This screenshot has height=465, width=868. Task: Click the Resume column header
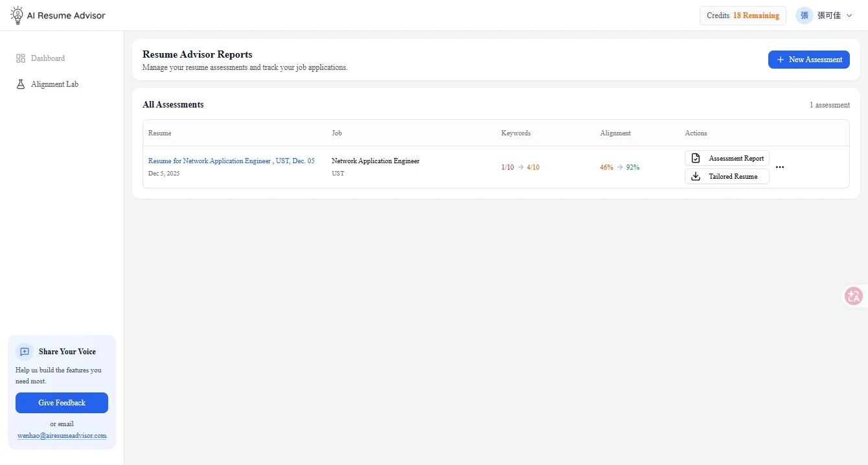click(160, 133)
